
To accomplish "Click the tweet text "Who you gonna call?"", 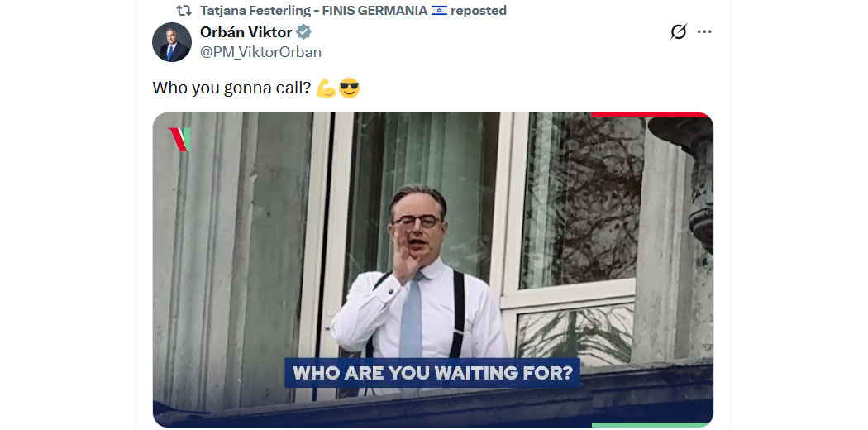I will pos(231,88).
